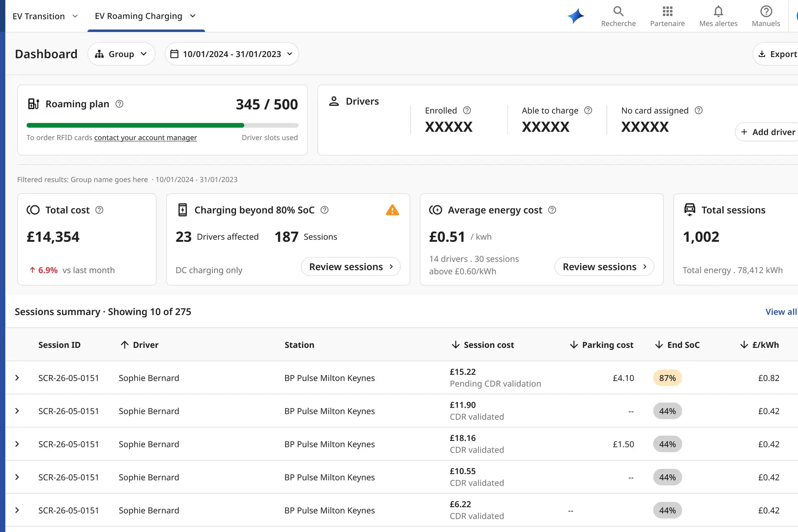
Task: Expand the row with session cost £10.55
Action: click(x=17, y=477)
